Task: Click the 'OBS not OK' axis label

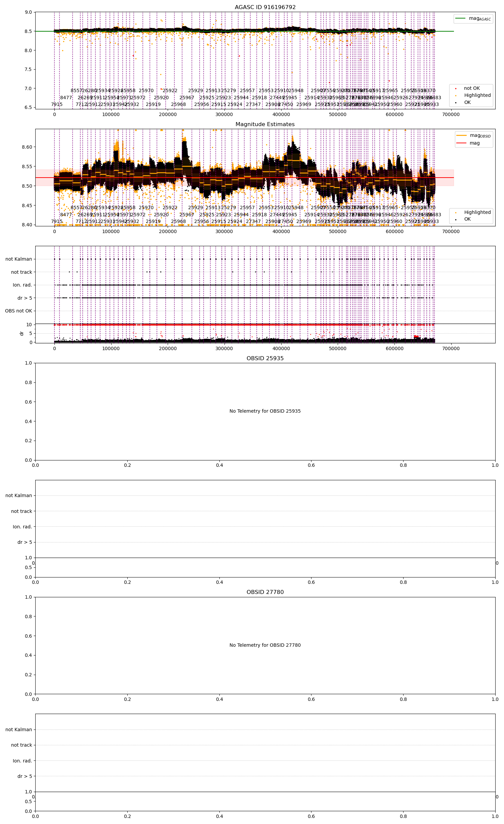Action: tap(18, 311)
